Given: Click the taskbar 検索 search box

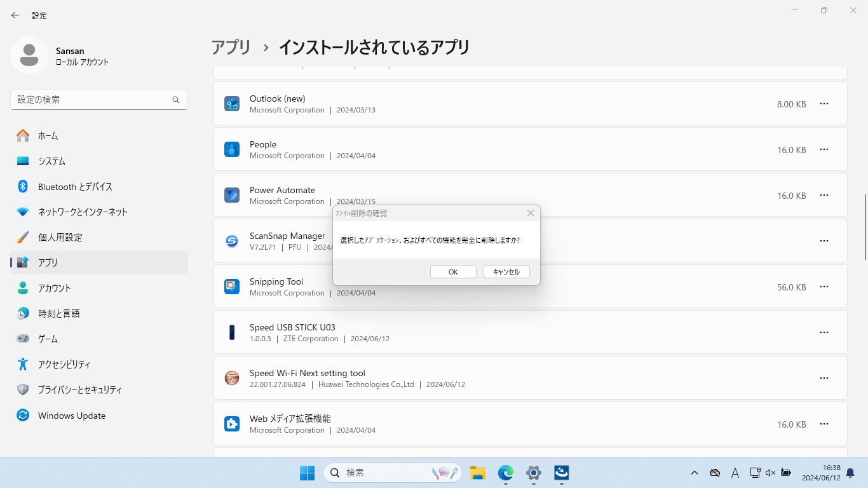Looking at the screenshot, I should [393, 473].
